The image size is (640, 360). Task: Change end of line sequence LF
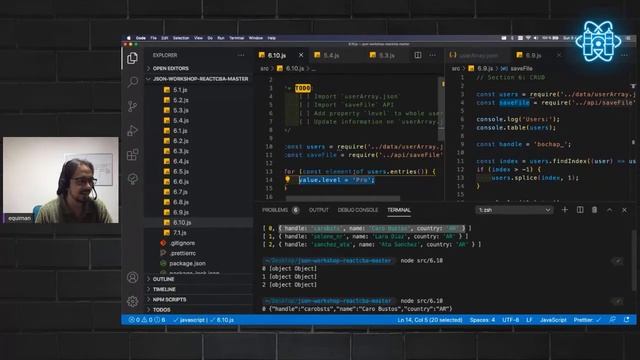(x=529, y=320)
